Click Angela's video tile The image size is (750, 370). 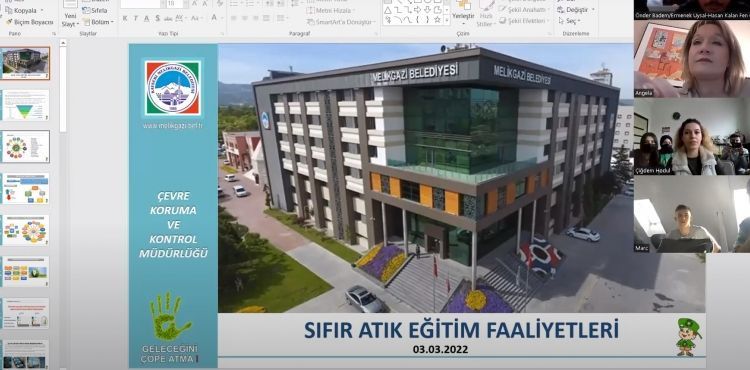click(692, 59)
